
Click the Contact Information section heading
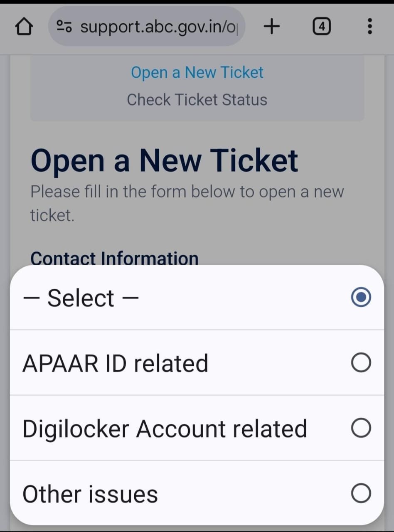(114, 258)
